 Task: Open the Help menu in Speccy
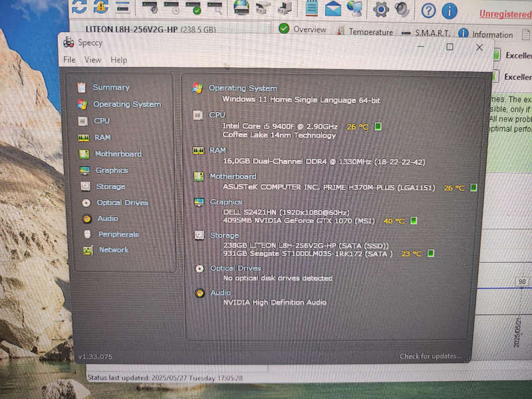[119, 60]
